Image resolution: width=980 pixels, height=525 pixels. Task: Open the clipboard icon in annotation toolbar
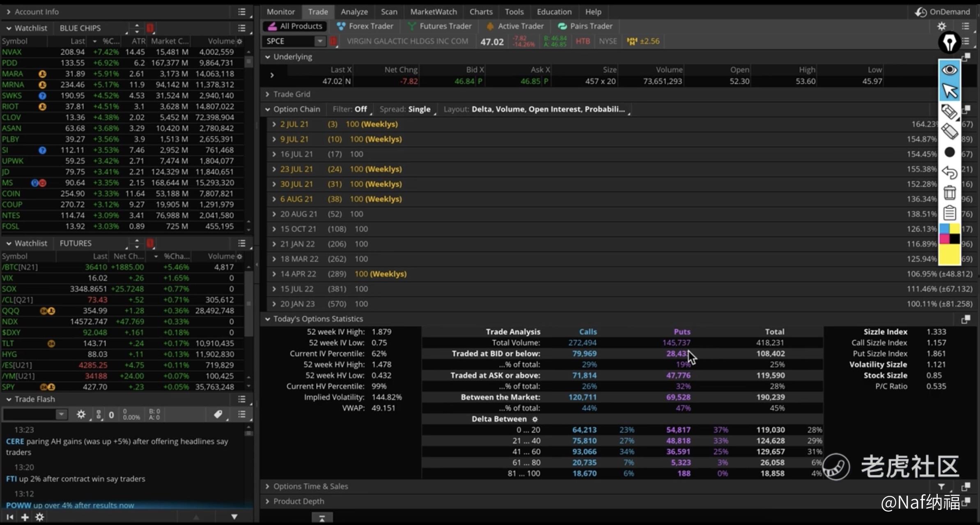949,213
